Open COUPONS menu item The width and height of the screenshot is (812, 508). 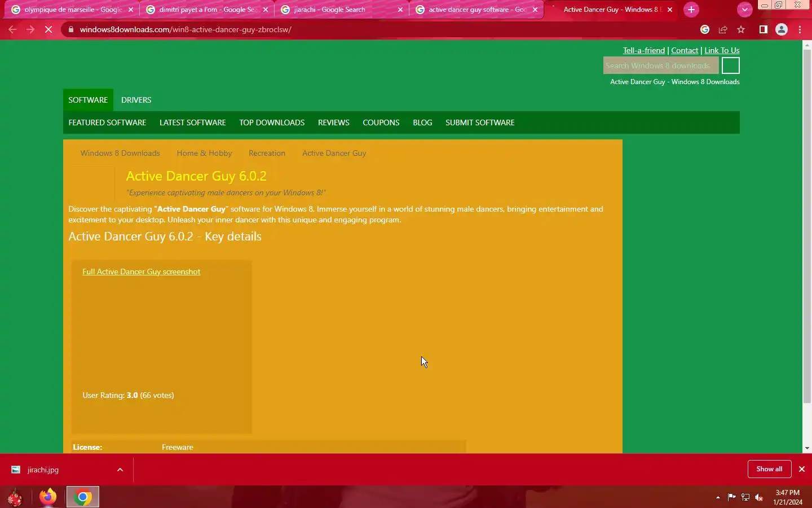381,122
